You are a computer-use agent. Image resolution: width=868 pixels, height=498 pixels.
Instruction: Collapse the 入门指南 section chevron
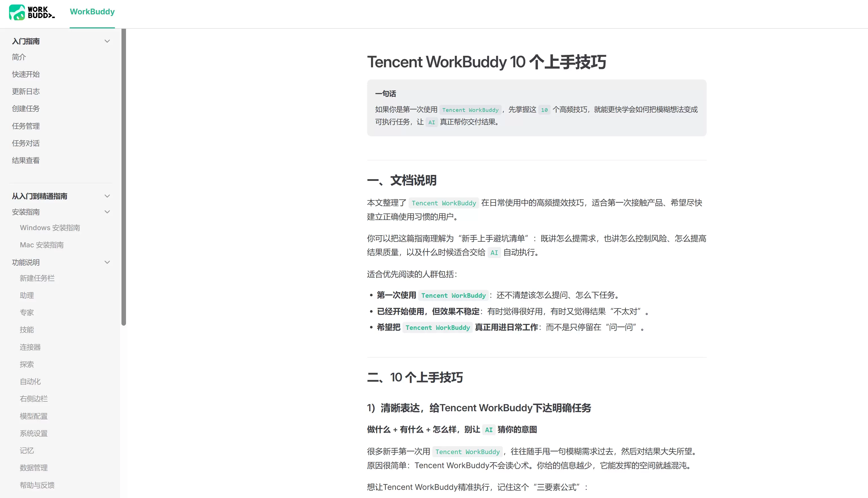pos(107,41)
